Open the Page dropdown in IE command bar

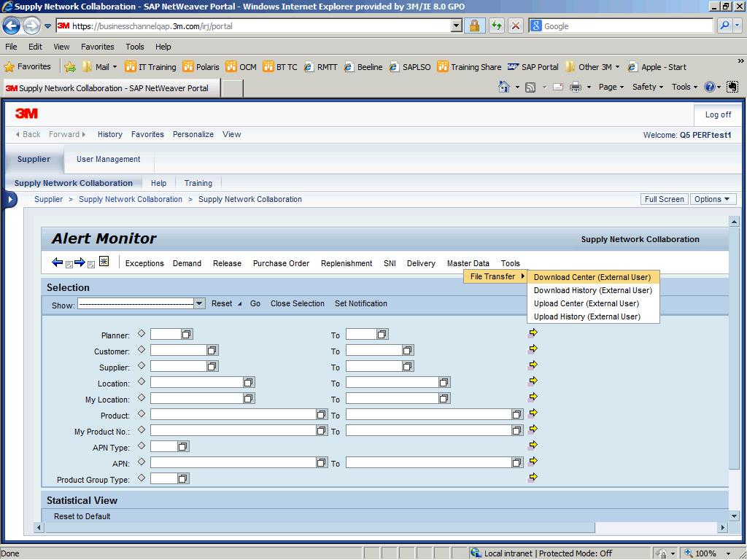click(x=611, y=87)
